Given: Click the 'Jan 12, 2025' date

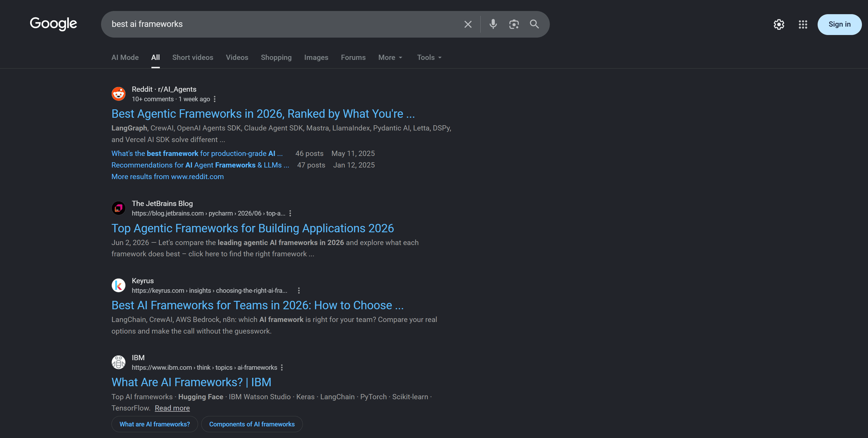Looking at the screenshot, I should 354,165.
